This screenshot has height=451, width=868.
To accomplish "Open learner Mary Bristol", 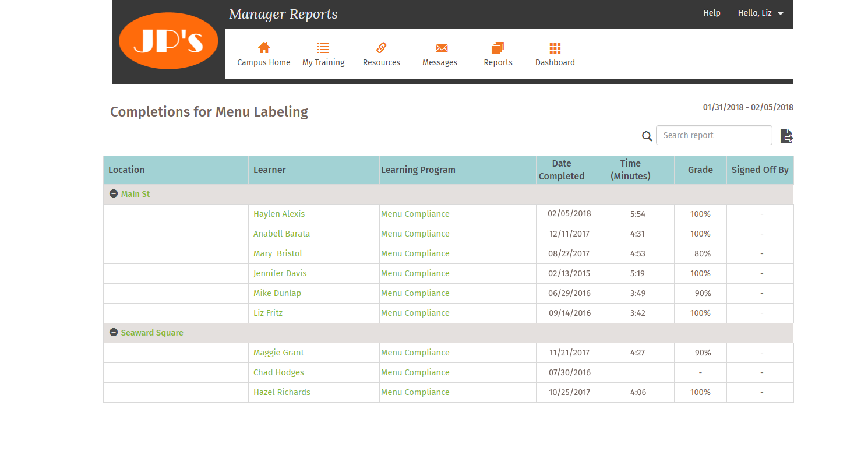I will [278, 253].
